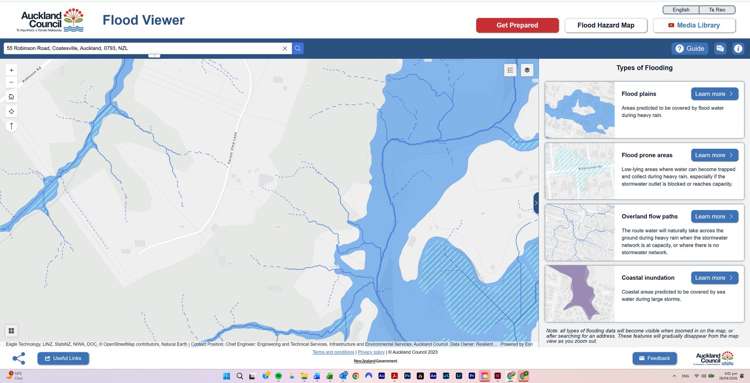This screenshot has width=750, height=383.
Task: Zoom in on the flood map
Action: click(11, 70)
